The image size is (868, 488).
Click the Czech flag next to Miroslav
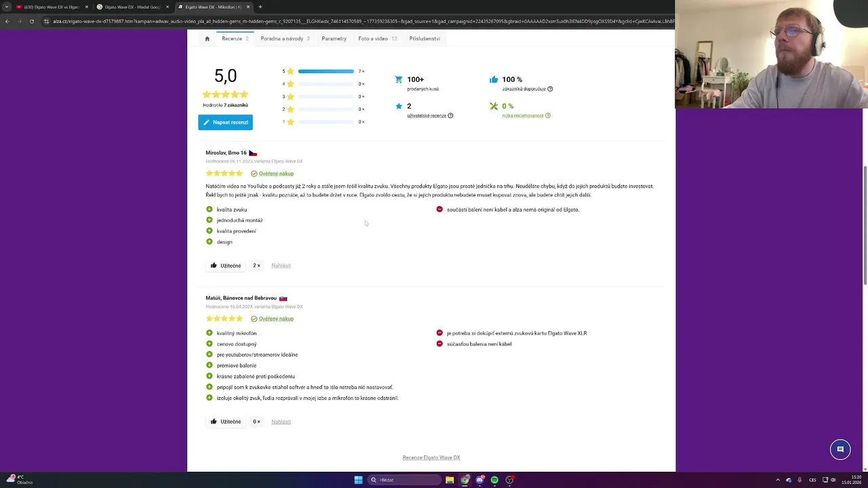pyautogui.click(x=253, y=153)
